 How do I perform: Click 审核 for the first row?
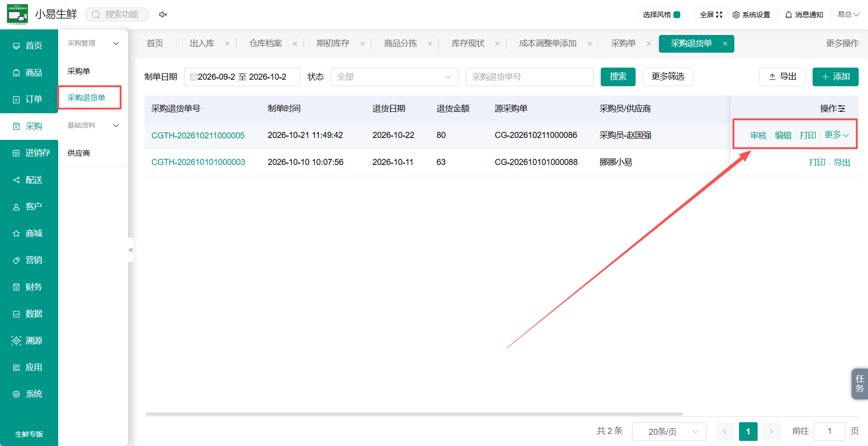[x=758, y=136]
